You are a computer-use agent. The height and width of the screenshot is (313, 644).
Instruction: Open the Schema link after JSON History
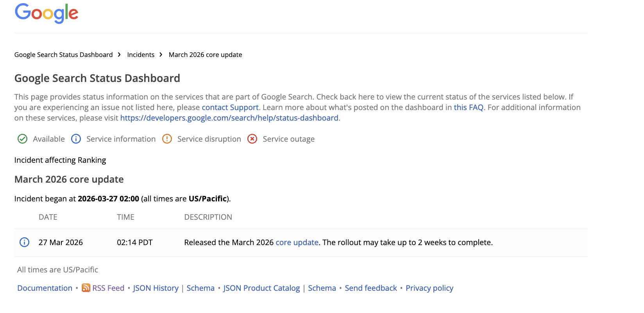click(x=200, y=288)
